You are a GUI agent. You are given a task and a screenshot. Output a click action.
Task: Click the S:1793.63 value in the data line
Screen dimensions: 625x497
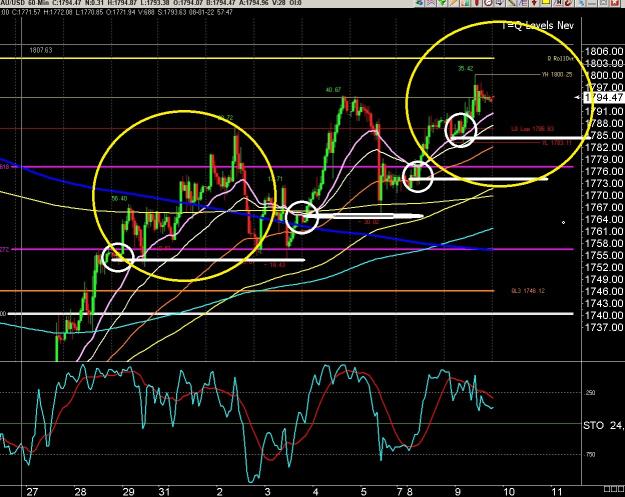[172, 12]
